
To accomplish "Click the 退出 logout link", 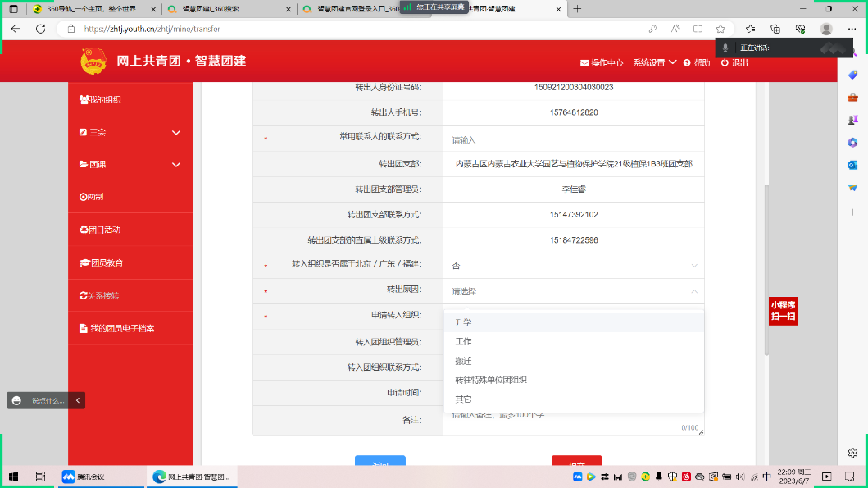I will pos(734,62).
